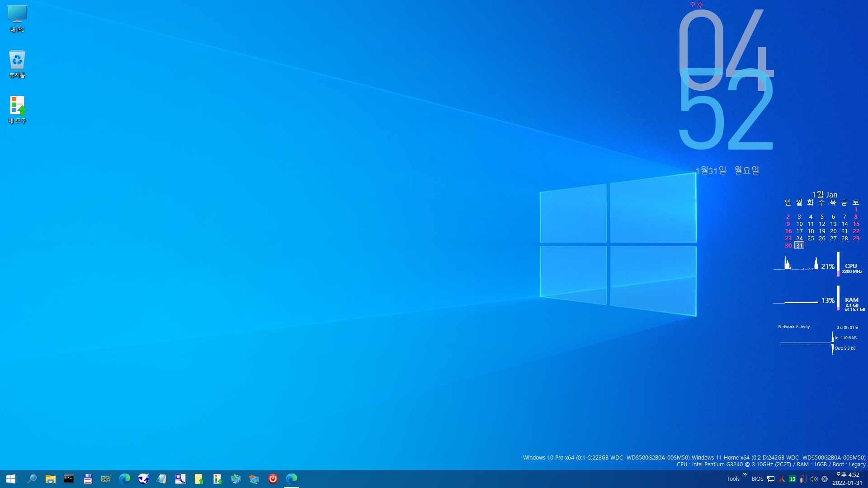Screen dimensions: 868x488
Task: Open the network monitor tray icon
Action: tap(771, 479)
